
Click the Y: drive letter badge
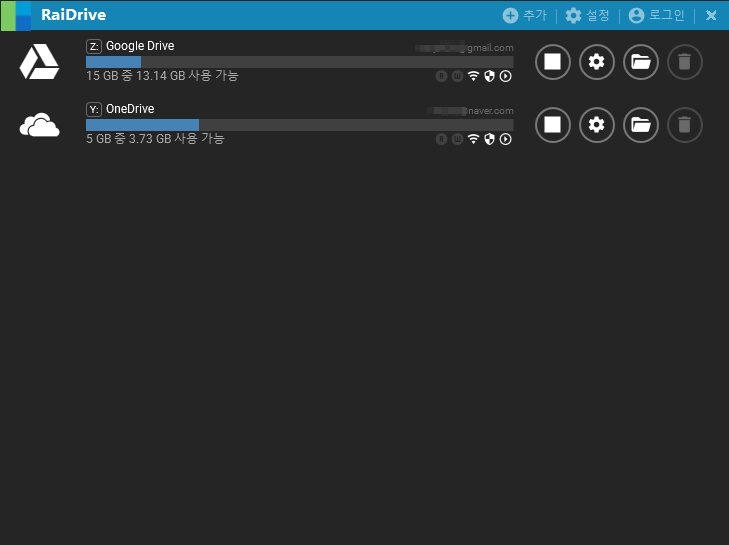[x=94, y=109]
